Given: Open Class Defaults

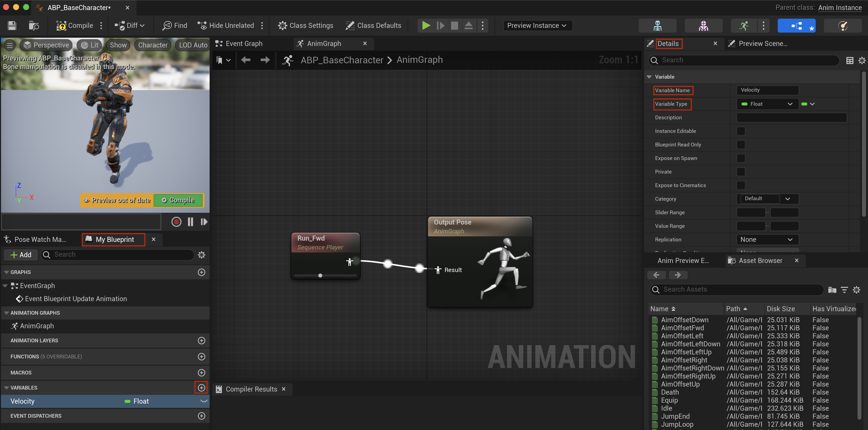Looking at the screenshot, I should tap(373, 26).
